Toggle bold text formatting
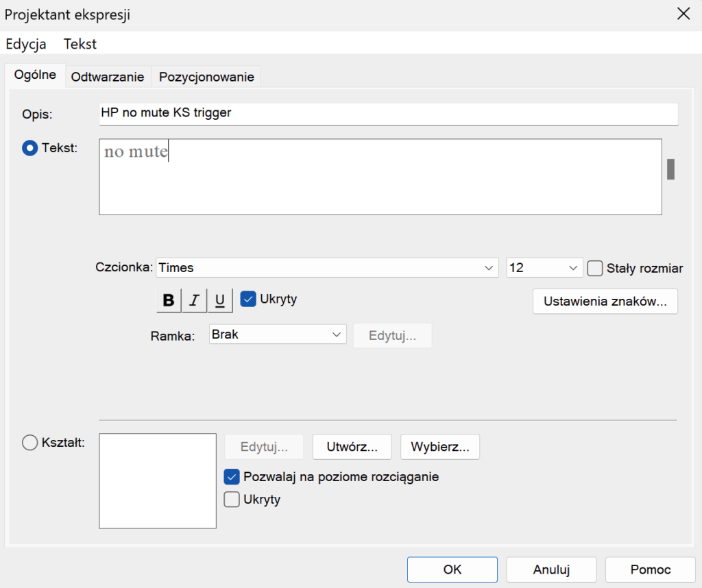The width and height of the screenshot is (702, 588). pyautogui.click(x=169, y=300)
